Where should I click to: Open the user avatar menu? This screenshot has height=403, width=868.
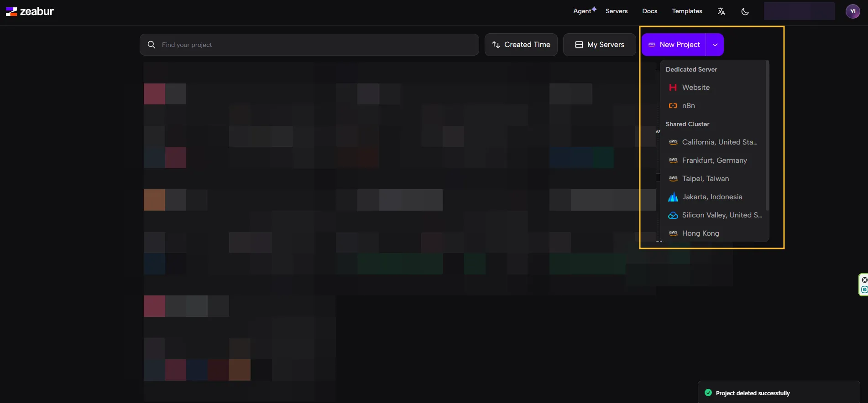tap(852, 11)
